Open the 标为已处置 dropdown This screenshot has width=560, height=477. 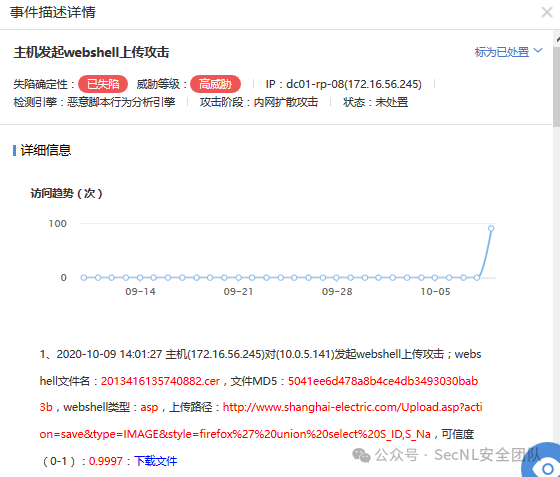509,52
